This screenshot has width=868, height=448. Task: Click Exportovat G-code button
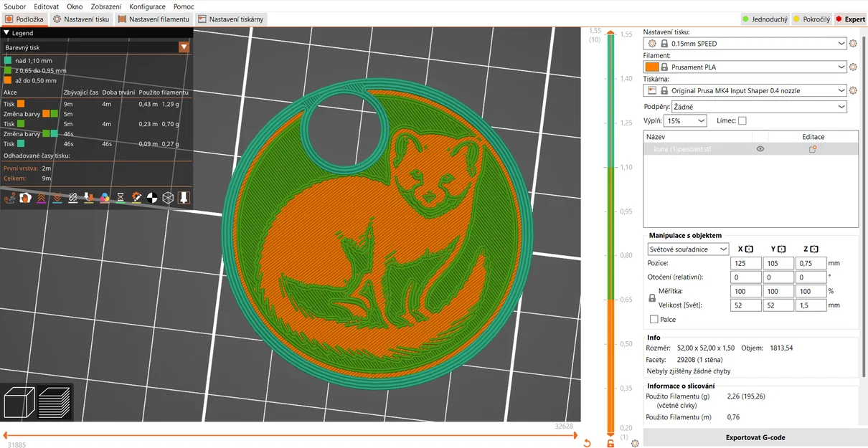(755, 438)
